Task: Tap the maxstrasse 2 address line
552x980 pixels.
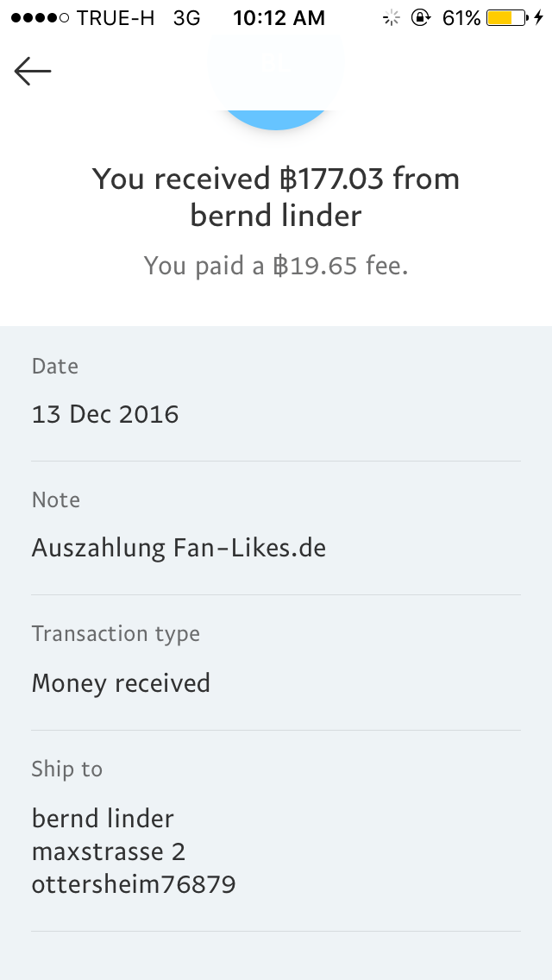Action: tap(109, 851)
